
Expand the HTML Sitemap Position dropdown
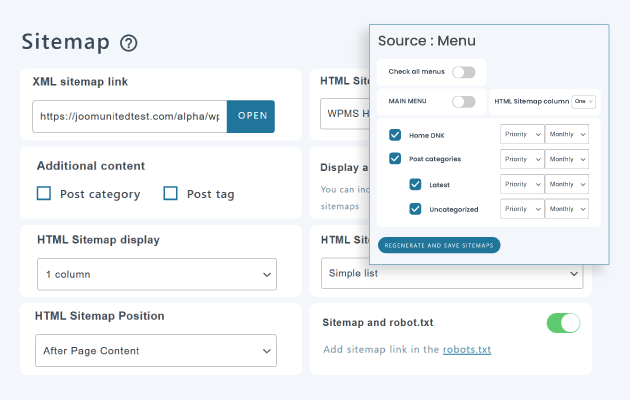[156, 351]
